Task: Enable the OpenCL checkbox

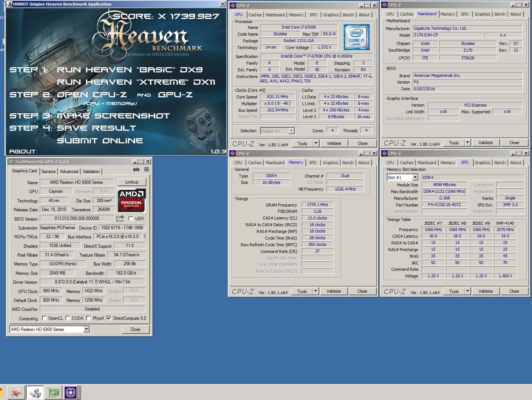Action: point(44,318)
